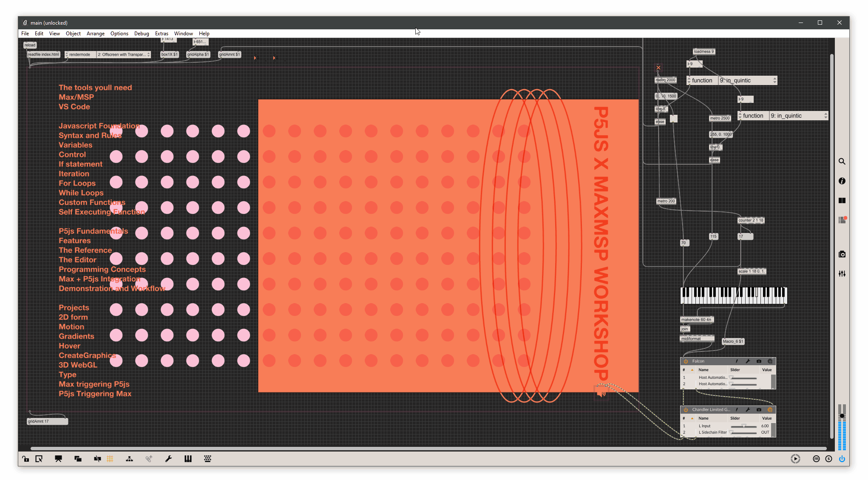
Task: Toggle the Falcon plugin power button
Action: (686, 361)
